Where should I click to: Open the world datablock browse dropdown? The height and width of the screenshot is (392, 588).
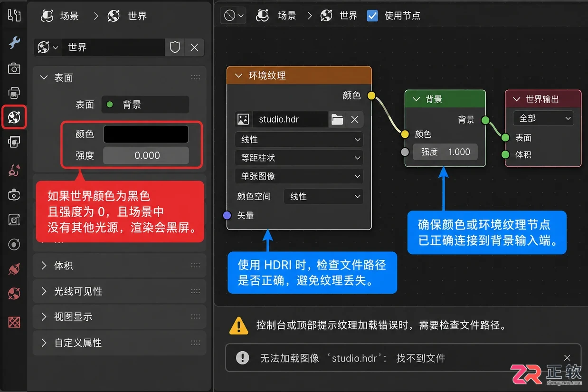point(48,48)
